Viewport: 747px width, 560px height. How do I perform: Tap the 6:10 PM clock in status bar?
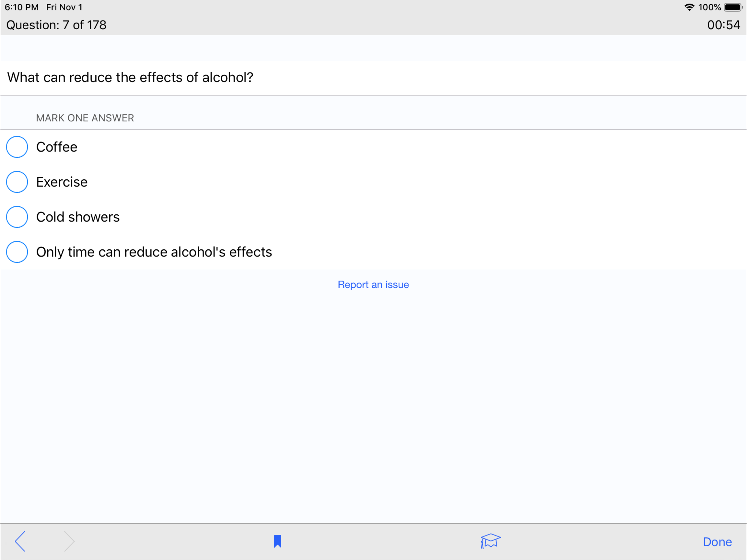(22, 7)
